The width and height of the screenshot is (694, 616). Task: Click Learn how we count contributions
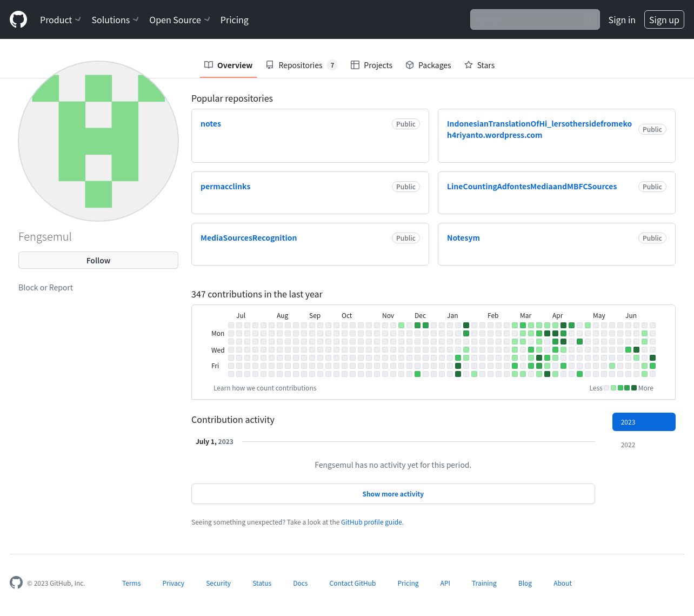(x=265, y=388)
